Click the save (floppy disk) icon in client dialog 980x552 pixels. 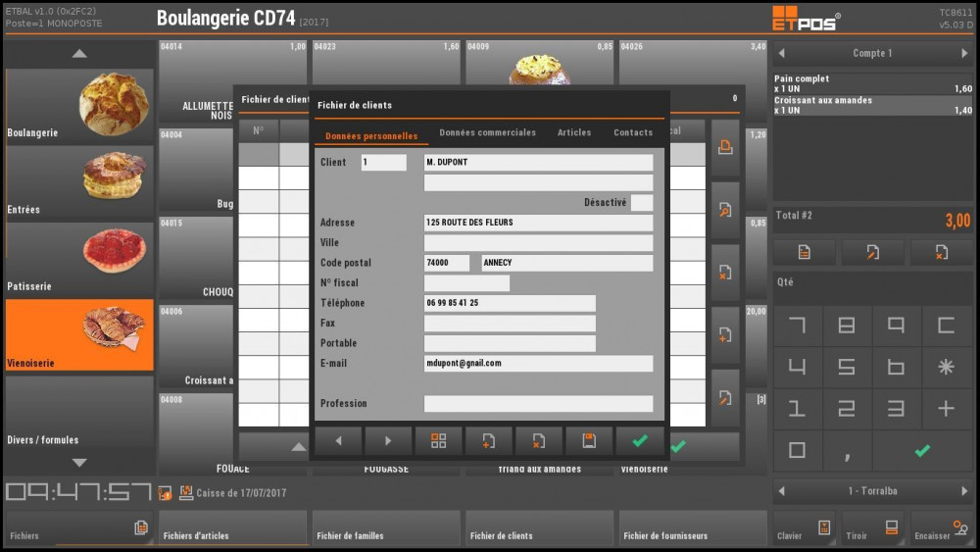(x=589, y=441)
